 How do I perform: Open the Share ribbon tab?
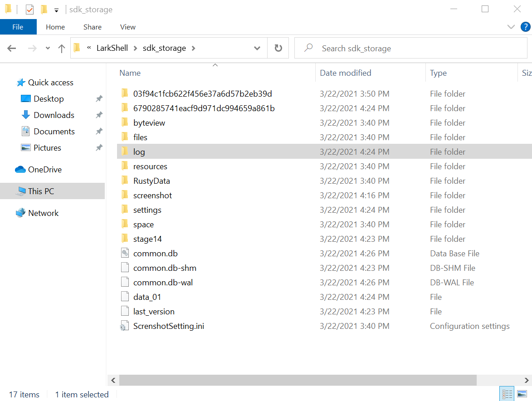coord(92,27)
